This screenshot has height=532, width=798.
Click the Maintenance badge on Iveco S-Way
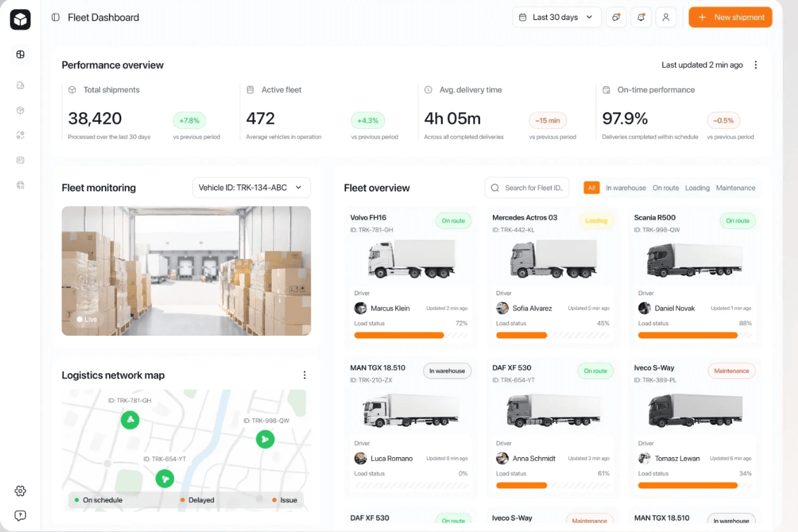[x=732, y=371]
